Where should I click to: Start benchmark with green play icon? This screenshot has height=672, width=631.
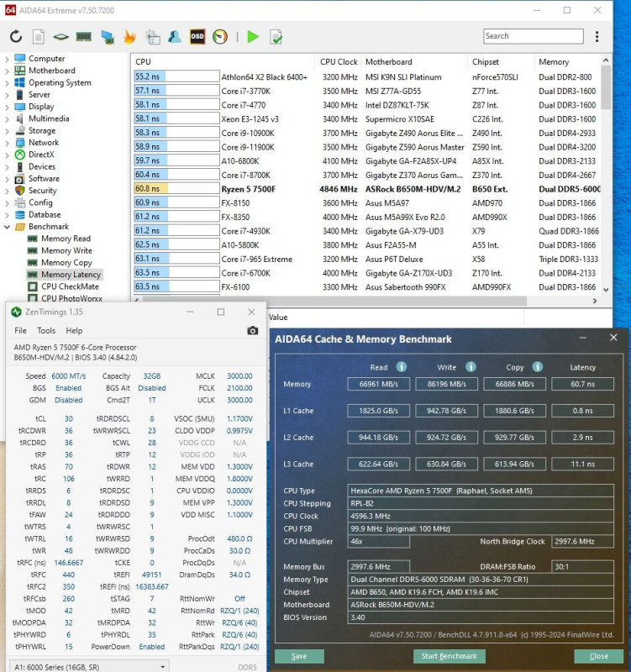[253, 36]
